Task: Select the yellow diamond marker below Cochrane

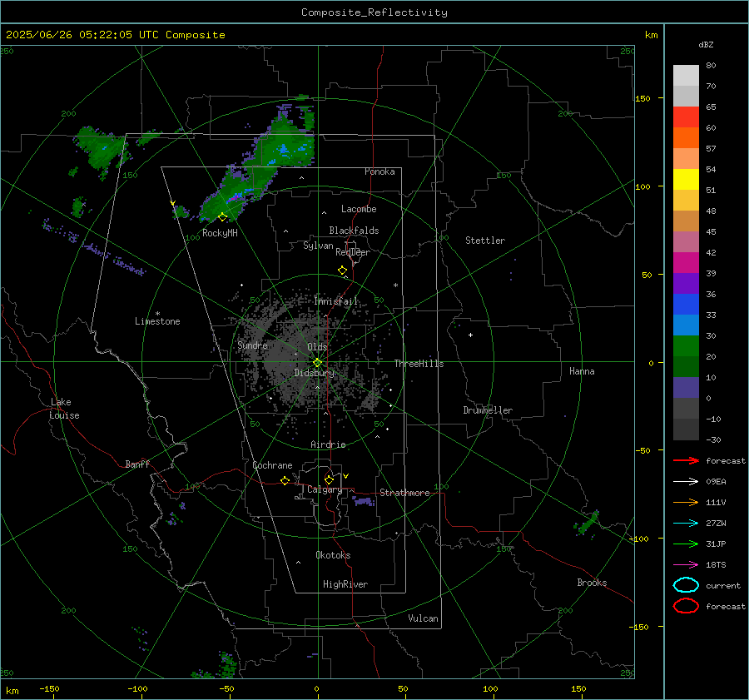Action: [285, 481]
